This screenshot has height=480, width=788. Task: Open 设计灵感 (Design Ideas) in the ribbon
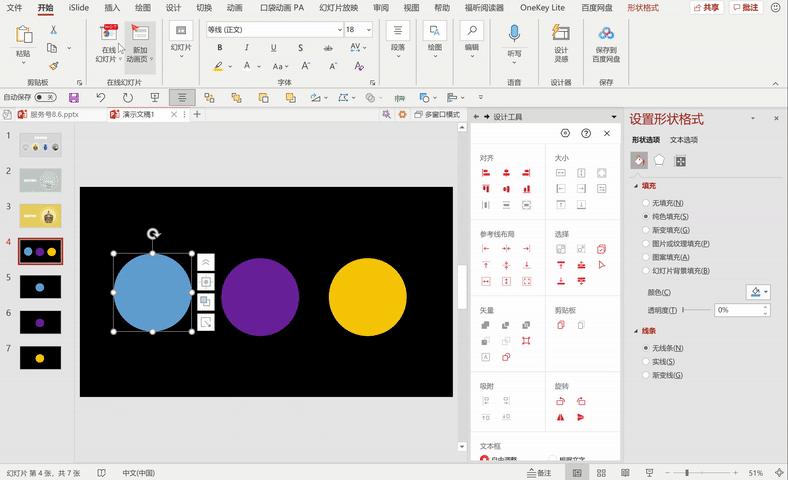561,42
